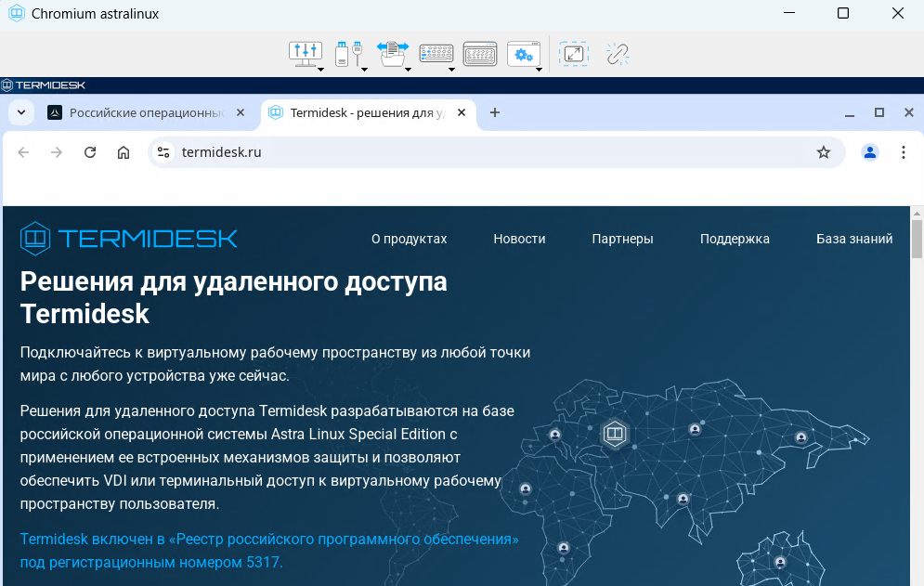Open the file transfer folder icon
924x586 pixels.
(391, 53)
